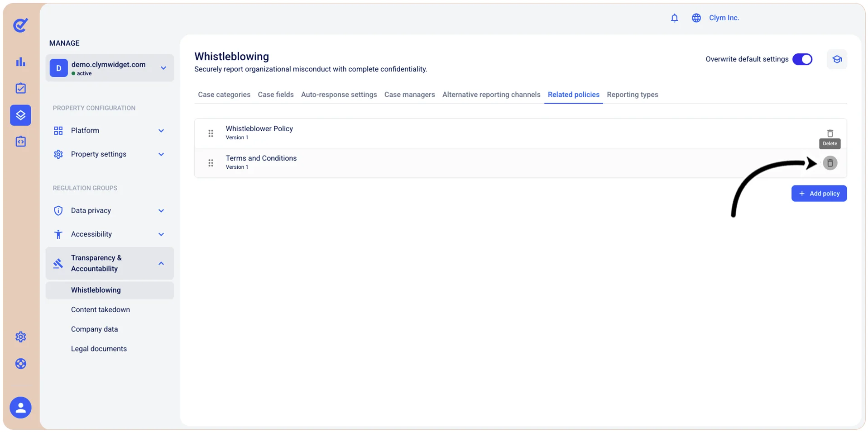Click the Clym logo icon
The height and width of the screenshot is (432, 868).
tap(20, 25)
